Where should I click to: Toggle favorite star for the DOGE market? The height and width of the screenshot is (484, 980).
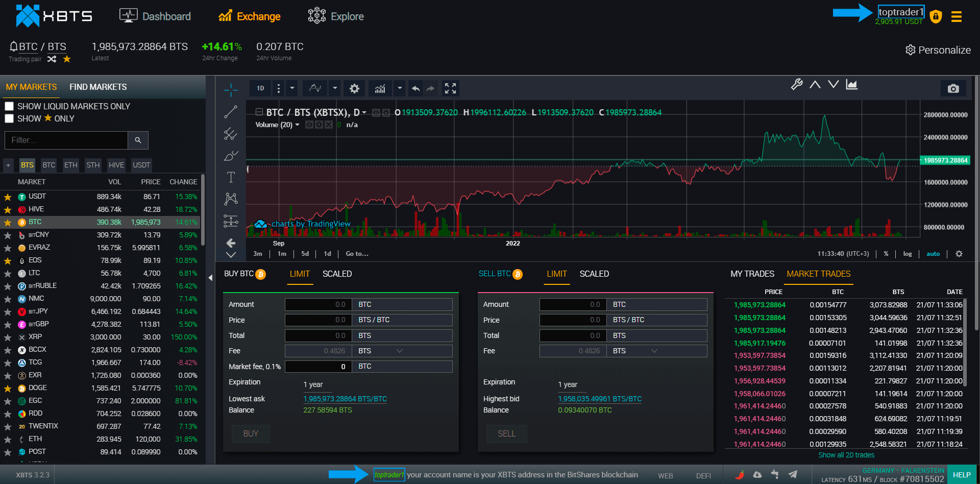click(x=8, y=389)
